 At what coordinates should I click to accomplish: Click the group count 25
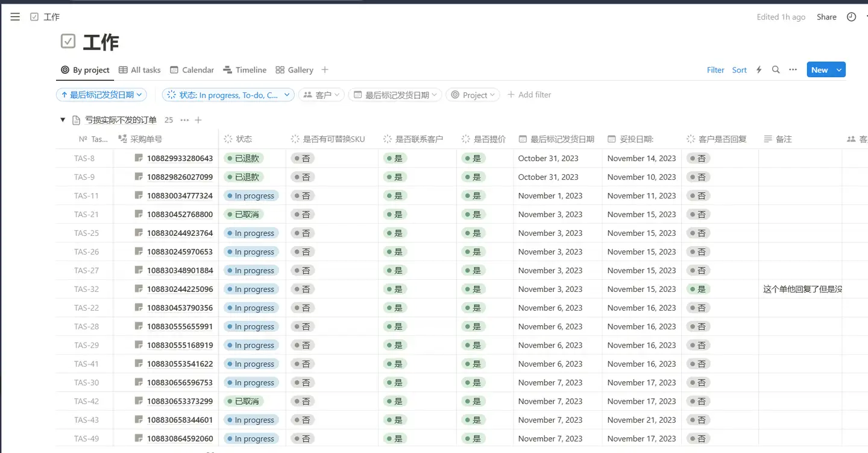point(169,120)
